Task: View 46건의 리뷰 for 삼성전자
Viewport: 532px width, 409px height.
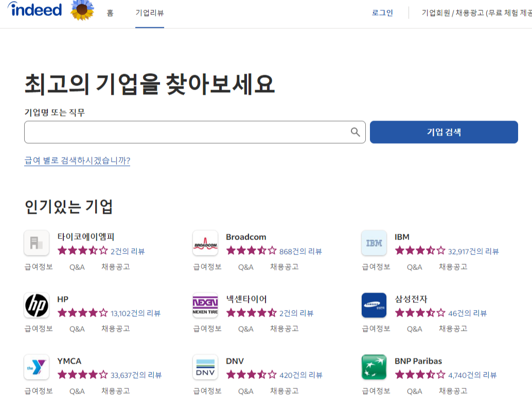Action: pyautogui.click(x=467, y=313)
